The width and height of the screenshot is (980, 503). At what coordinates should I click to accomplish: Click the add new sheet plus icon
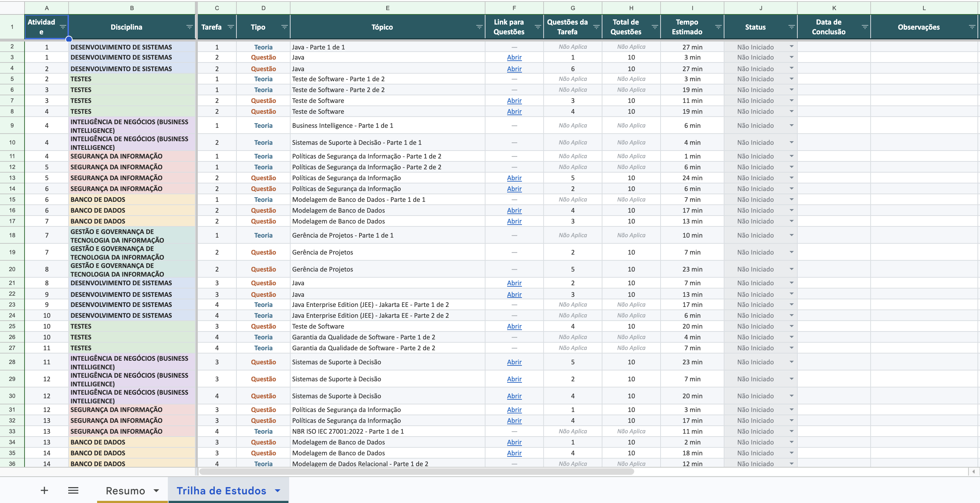pos(44,490)
